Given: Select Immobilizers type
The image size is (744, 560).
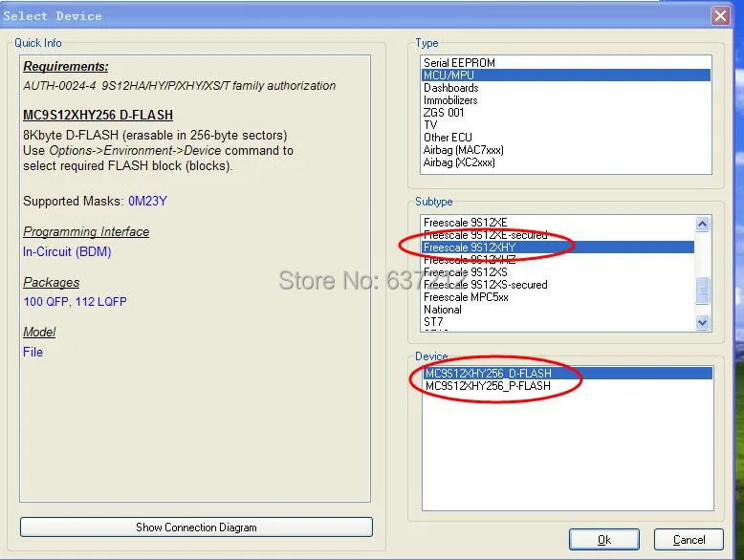Looking at the screenshot, I should [x=565, y=100].
